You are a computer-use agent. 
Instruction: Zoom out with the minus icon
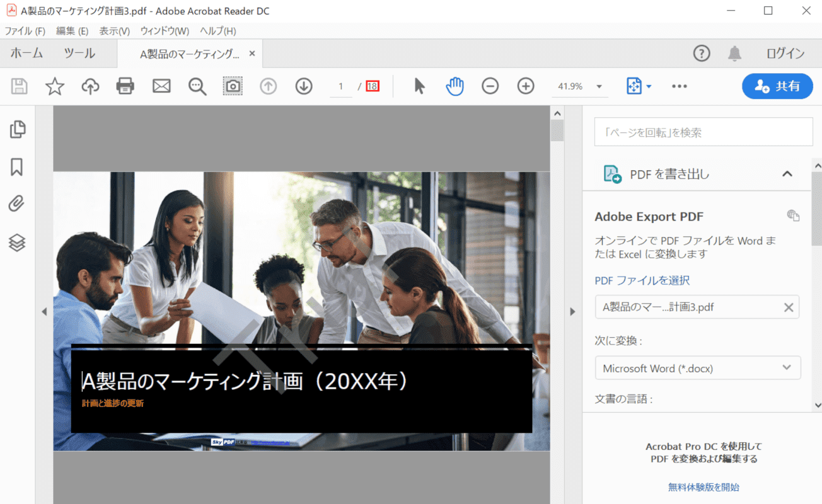pyautogui.click(x=490, y=86)
